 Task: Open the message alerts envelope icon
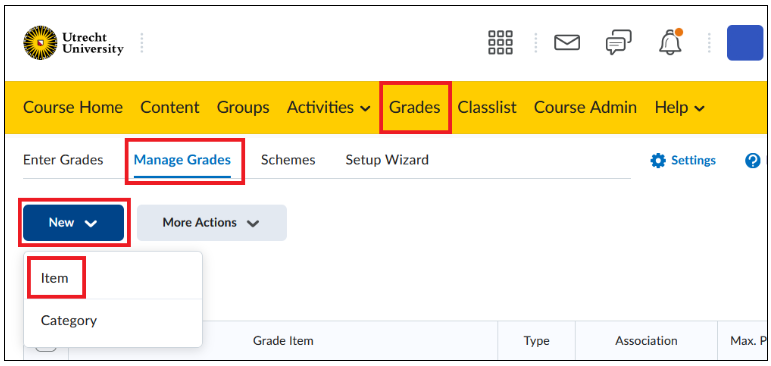point(567,42)
